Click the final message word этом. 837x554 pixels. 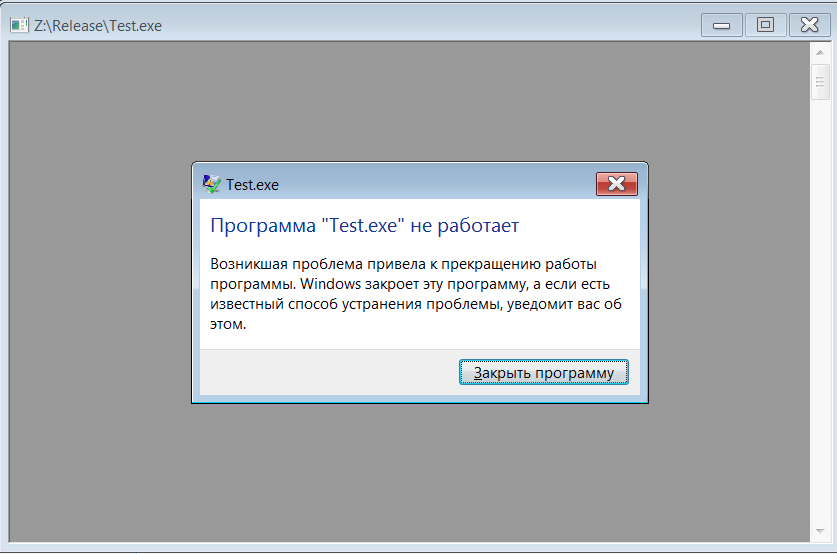click(228, 325)
